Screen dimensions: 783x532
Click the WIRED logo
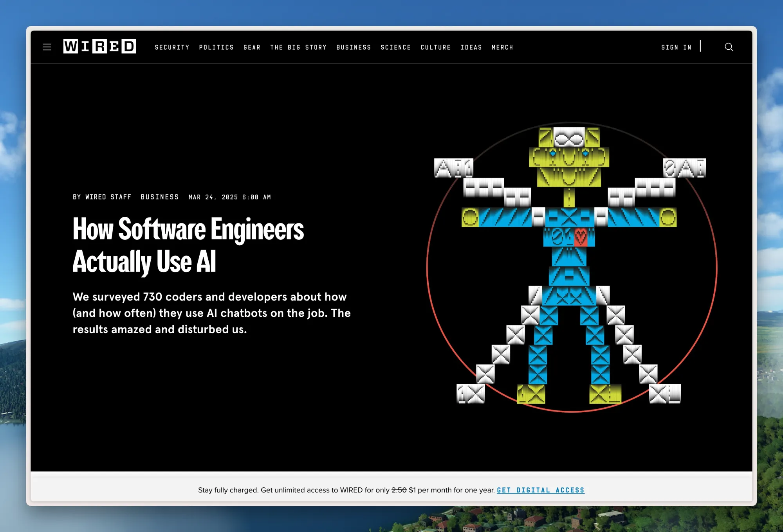coord(99,47)
